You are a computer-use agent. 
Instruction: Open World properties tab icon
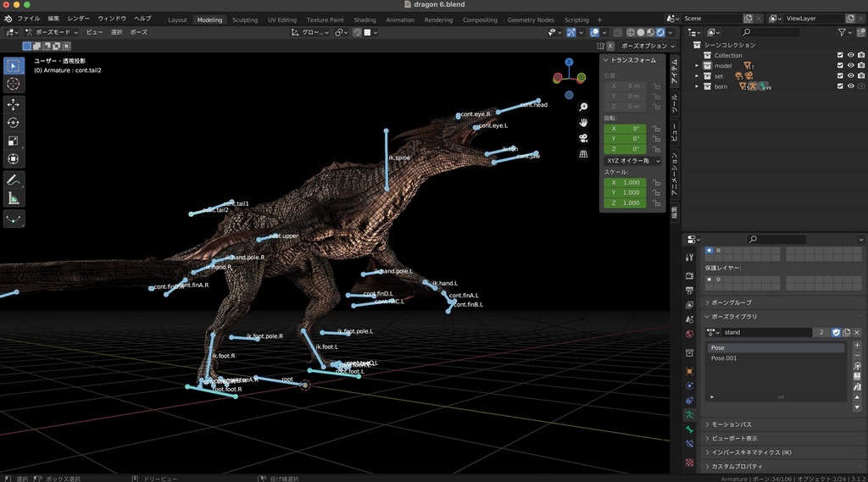(689, 334)
